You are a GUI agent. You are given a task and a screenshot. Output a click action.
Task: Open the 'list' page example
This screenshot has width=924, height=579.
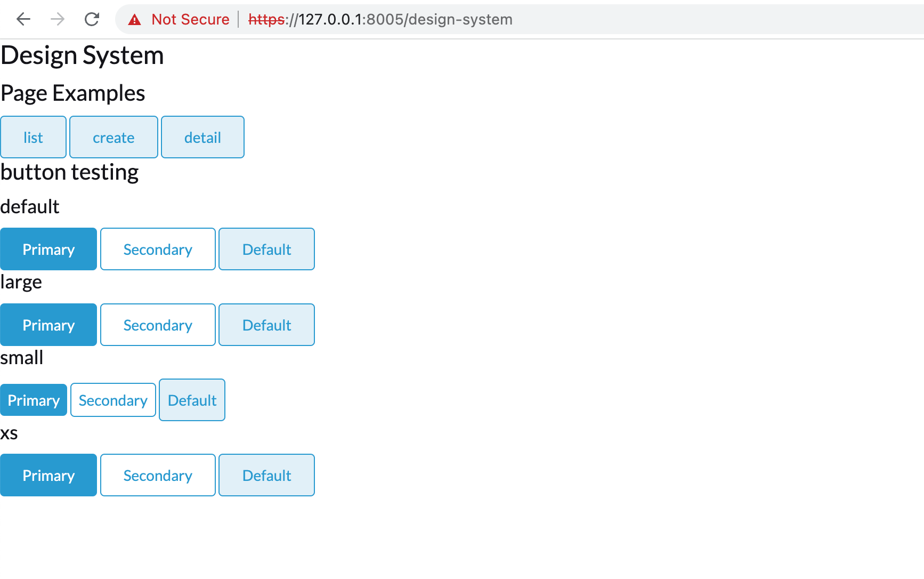tap(33, 137)
